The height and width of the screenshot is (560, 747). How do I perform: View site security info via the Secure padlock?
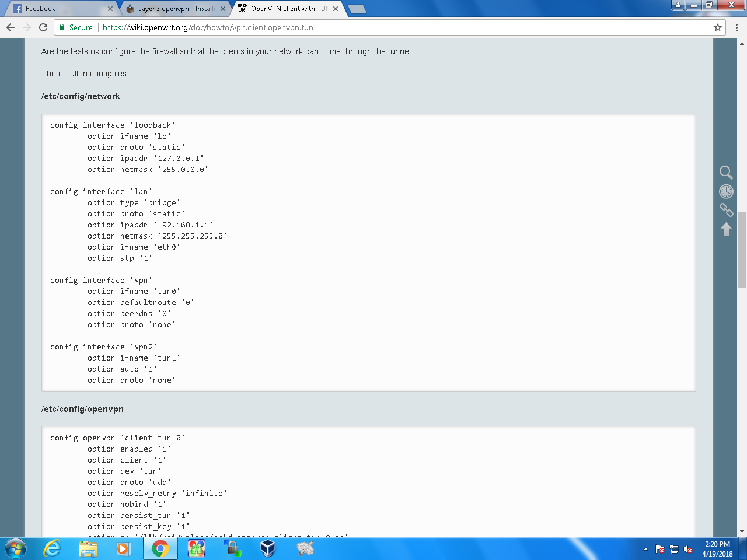point(76,27)
